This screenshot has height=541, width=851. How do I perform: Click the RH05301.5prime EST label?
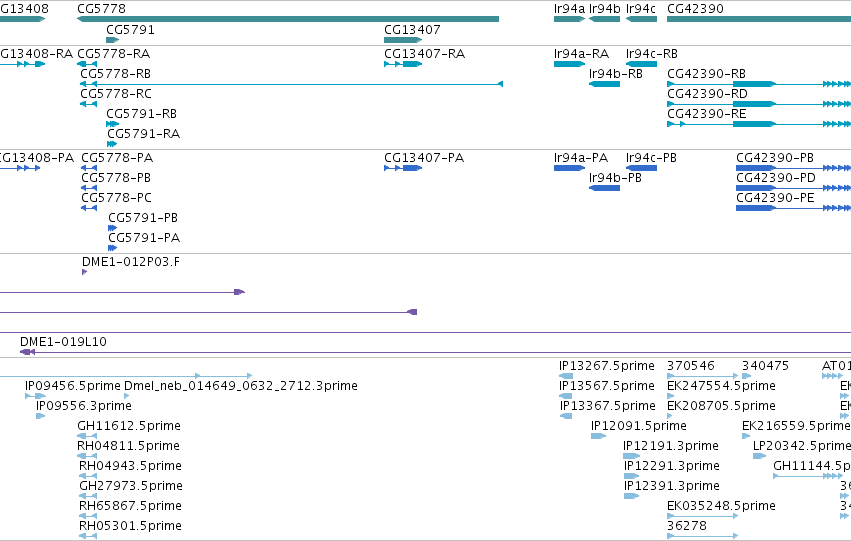(x=130, y=526)
